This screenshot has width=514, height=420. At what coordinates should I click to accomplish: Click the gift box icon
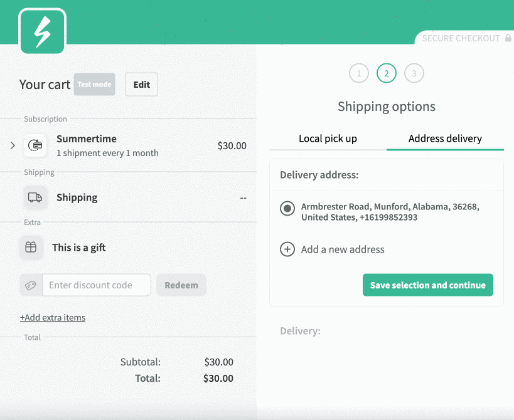(x=31, y=247)
